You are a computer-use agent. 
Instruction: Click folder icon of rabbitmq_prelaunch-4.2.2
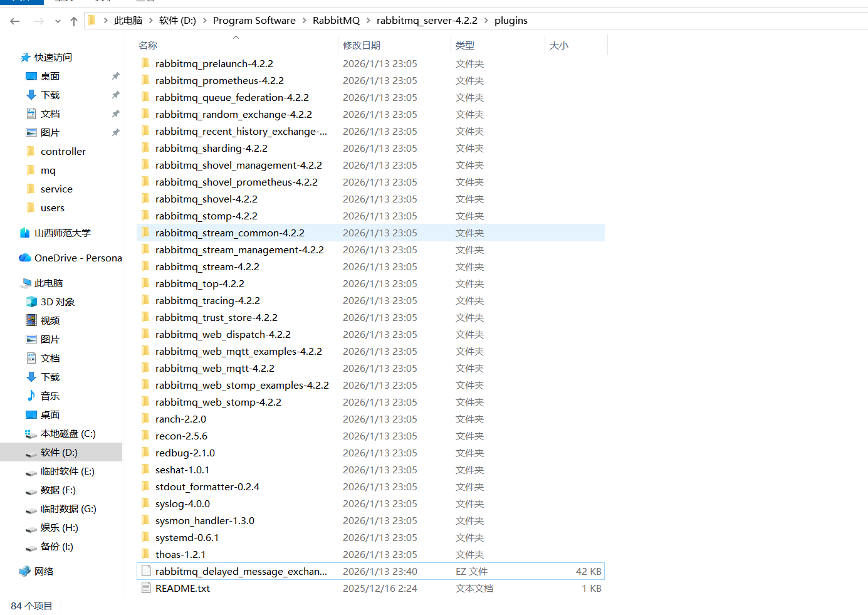tap(145, 63)
